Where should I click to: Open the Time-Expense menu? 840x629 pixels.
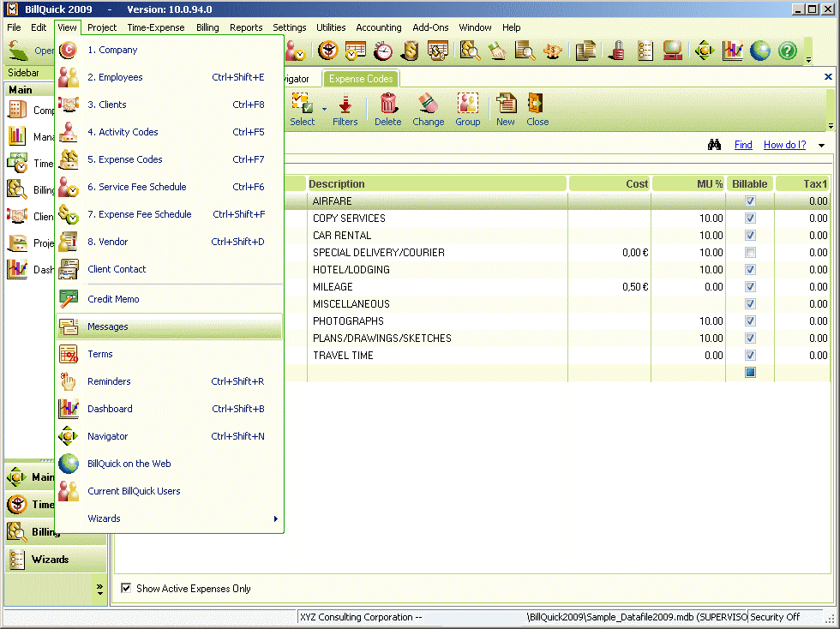[x=156, y=27]
